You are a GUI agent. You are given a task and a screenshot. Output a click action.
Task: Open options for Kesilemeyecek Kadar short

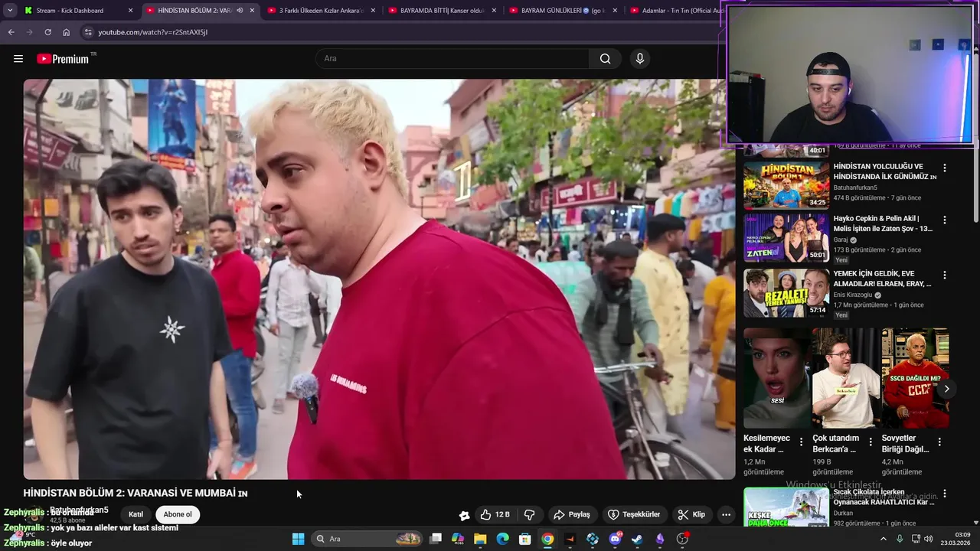pos(801,442)
